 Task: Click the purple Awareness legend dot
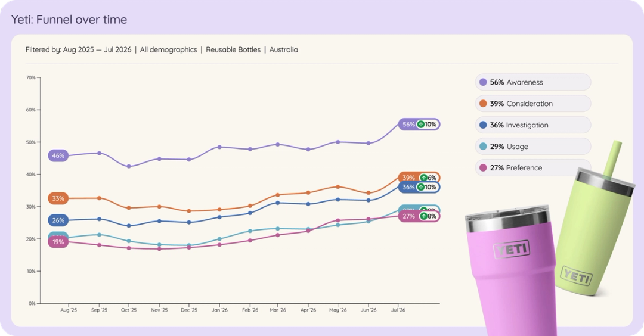point(483,82)
